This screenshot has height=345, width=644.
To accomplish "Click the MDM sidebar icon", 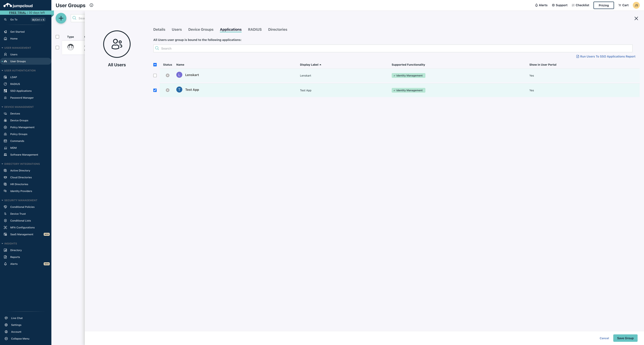I will [5, 148].
